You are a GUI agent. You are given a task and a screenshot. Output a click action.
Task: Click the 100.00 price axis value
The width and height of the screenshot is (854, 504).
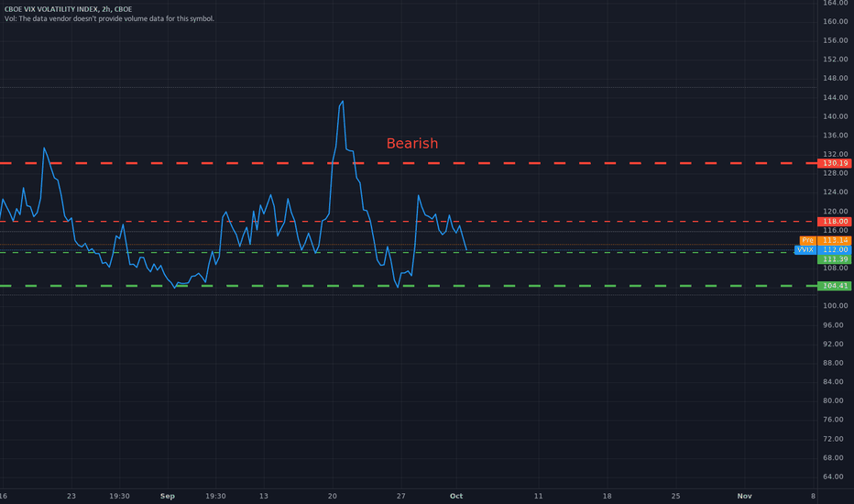pos(836,306)
